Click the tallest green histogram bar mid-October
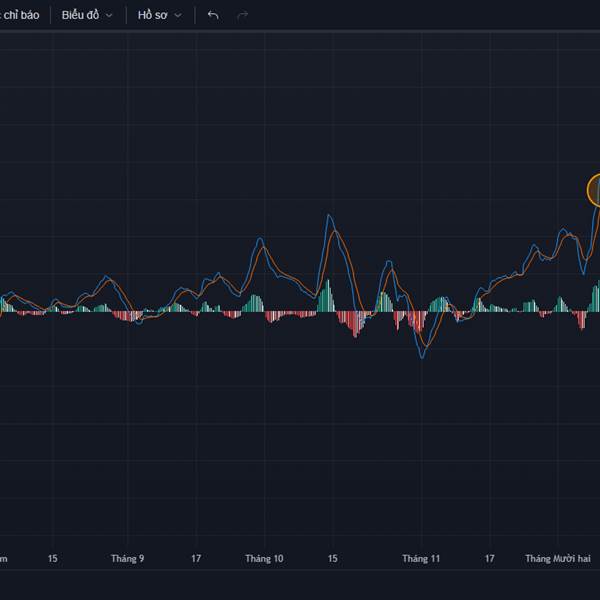600x600 pixels. (327, 295)
